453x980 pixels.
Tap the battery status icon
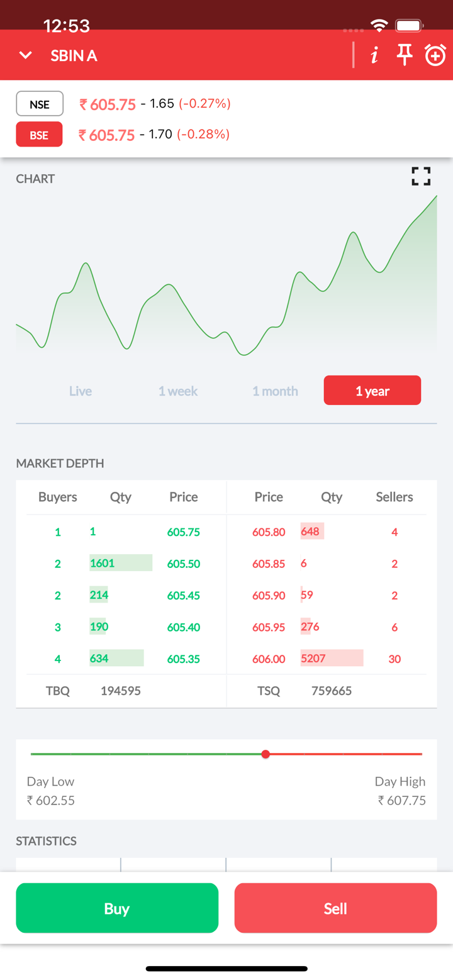click(409, 26)
